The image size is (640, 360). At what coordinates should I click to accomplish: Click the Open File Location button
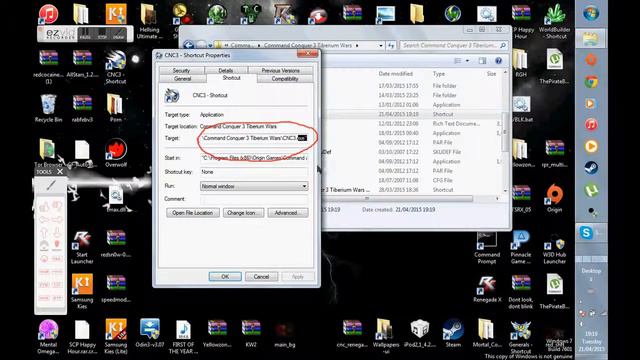tap(193, 213)
